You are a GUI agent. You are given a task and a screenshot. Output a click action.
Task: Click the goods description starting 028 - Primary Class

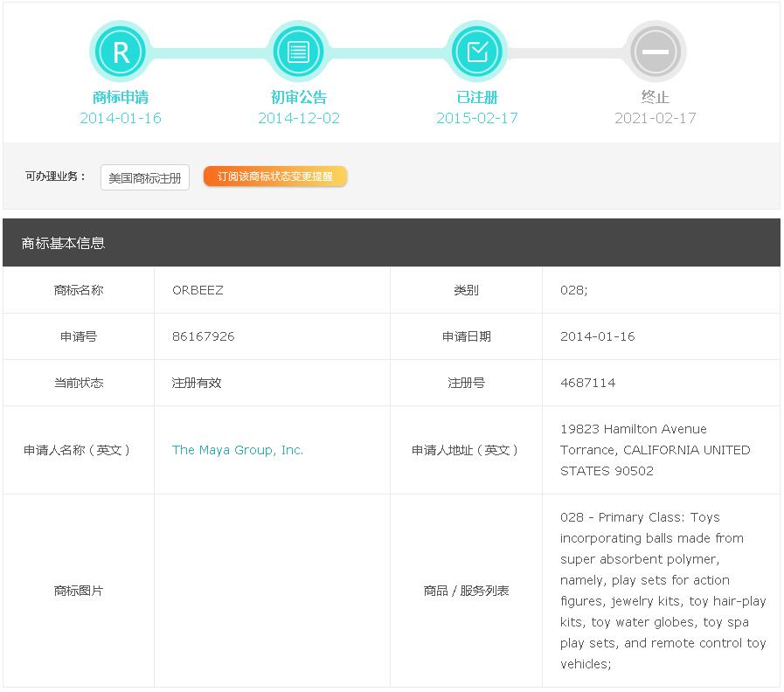(x=663, y=591)
